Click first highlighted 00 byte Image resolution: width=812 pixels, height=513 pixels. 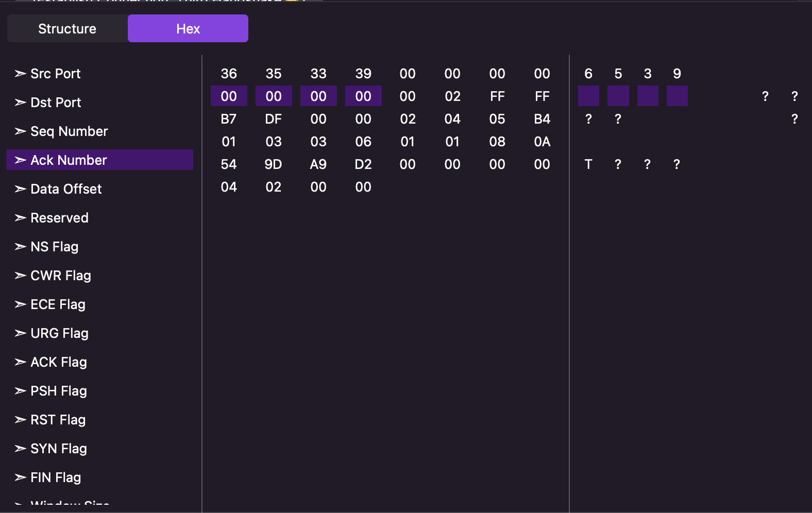[229, 96]
